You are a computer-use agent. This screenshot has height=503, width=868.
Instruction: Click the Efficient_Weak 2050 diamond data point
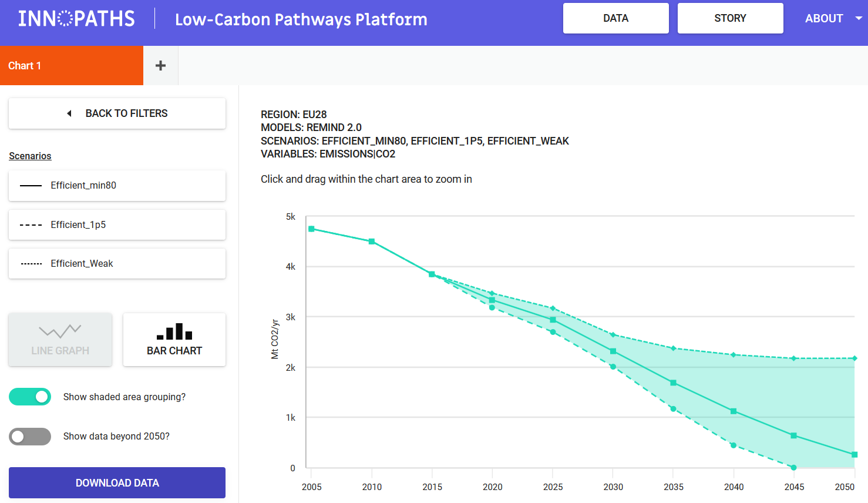pyautogui.click(x=854, y=358)
